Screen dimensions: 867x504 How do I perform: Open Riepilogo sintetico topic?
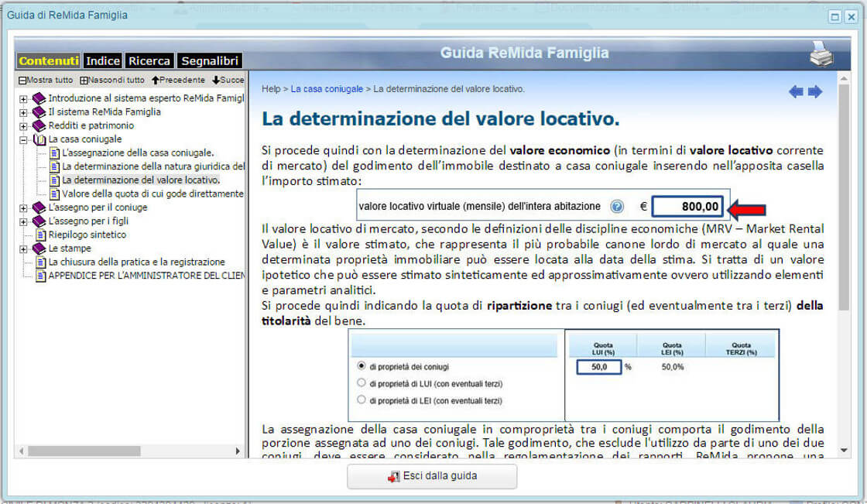[x=87, y=235]
